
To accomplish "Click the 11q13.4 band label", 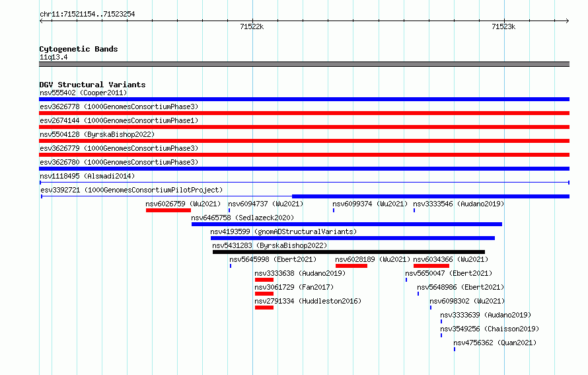I will tap(54, 57).
